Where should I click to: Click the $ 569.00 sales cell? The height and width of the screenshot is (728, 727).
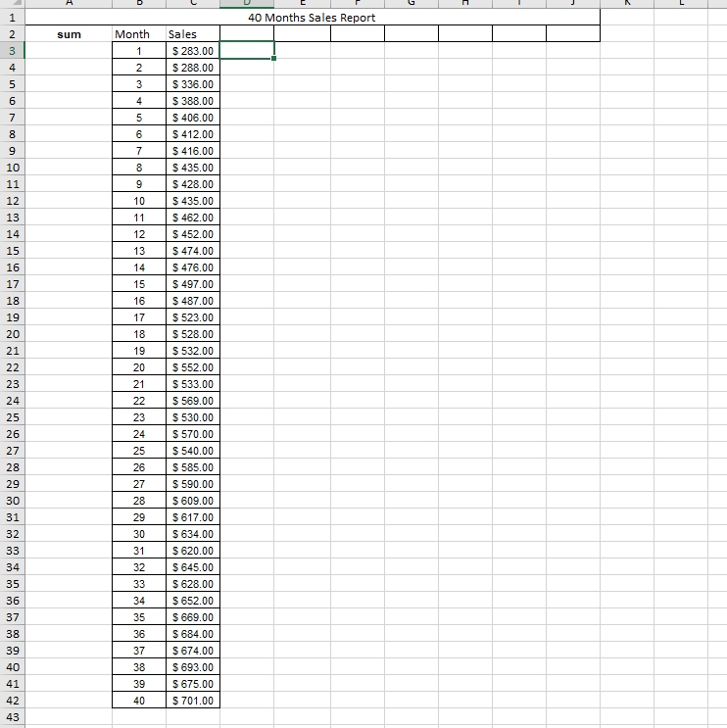pyautogui.click(x=193, y=401)
